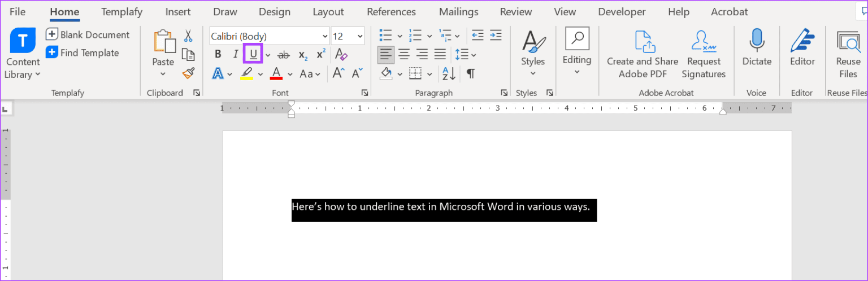This screenshot has width=868, height=281.
Task: Click the Sort A to Z icon
Action: (x=449, y=74)
